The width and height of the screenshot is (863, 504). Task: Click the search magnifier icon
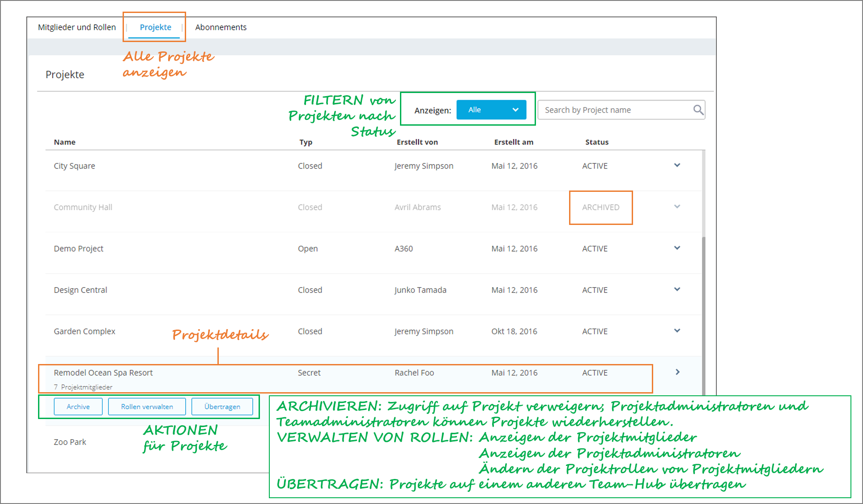(x=698, y=110)
